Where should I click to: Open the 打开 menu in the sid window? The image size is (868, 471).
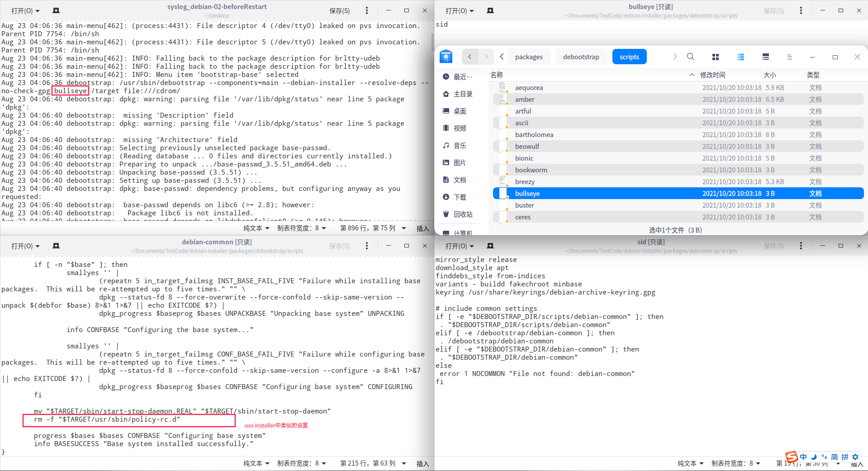[x=460, y=246]
